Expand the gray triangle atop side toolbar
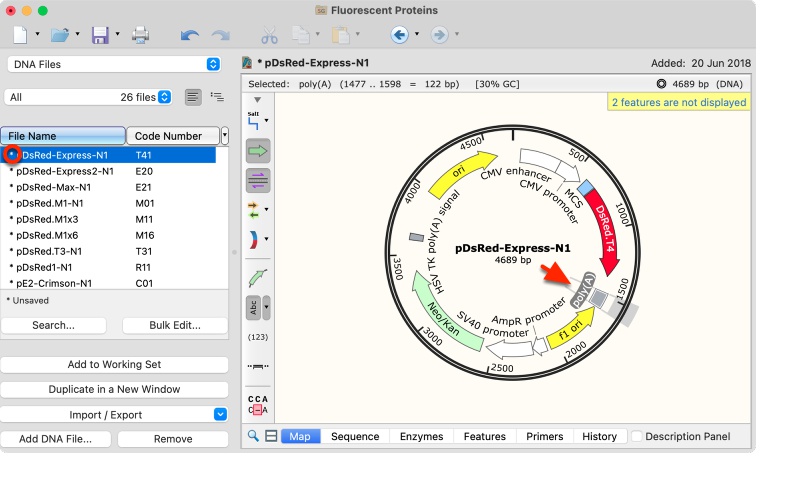 point(257,99)
